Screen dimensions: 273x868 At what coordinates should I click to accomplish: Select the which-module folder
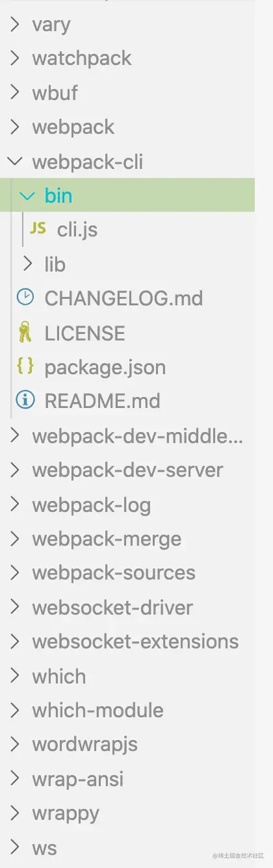click(x=98, y=710)
